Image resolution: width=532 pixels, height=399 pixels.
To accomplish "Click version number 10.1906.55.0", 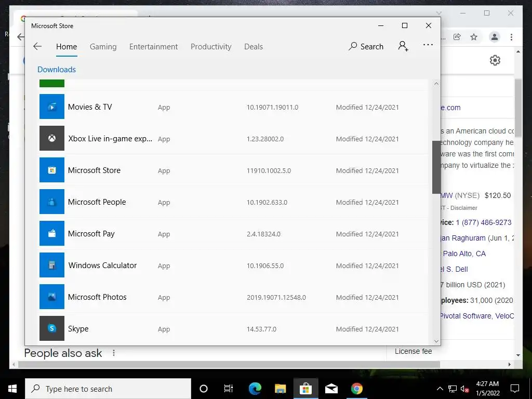I will click(x=265, y=265).
